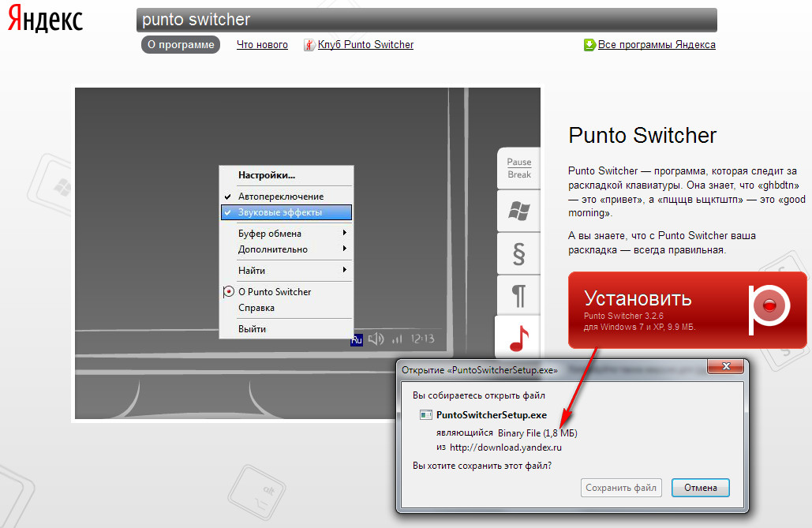812x528 pixels.
Task: Click the Ru language tray icon
Action: 357,340
